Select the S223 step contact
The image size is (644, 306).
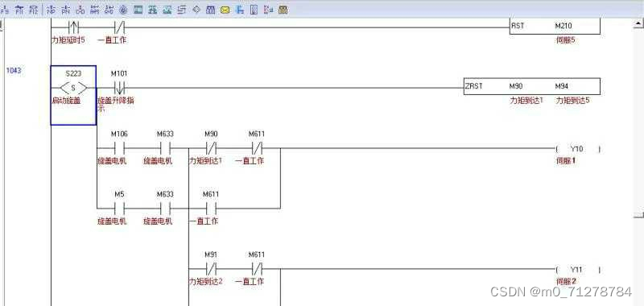(73, 88)
